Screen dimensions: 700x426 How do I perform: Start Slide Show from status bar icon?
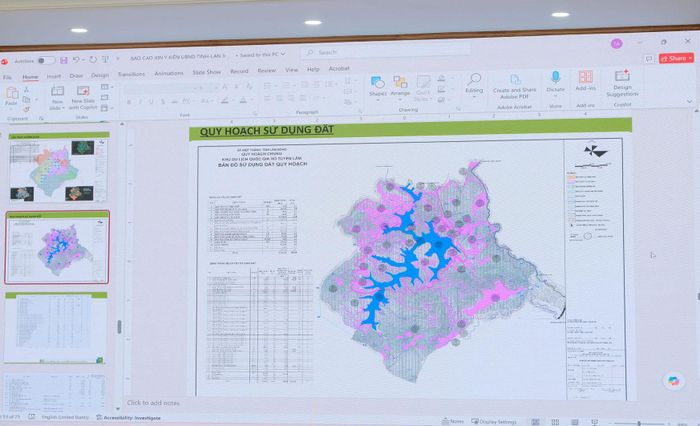594,422
